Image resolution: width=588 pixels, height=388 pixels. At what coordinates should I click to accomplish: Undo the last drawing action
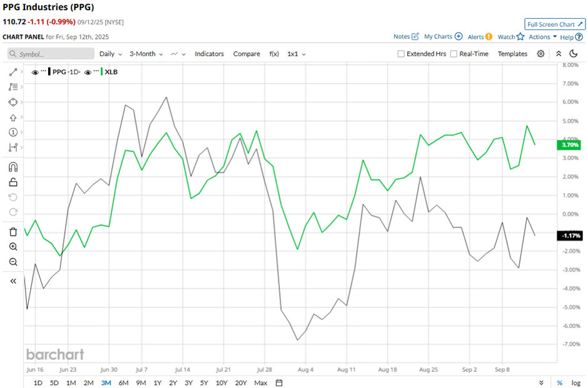pos(13,197)
